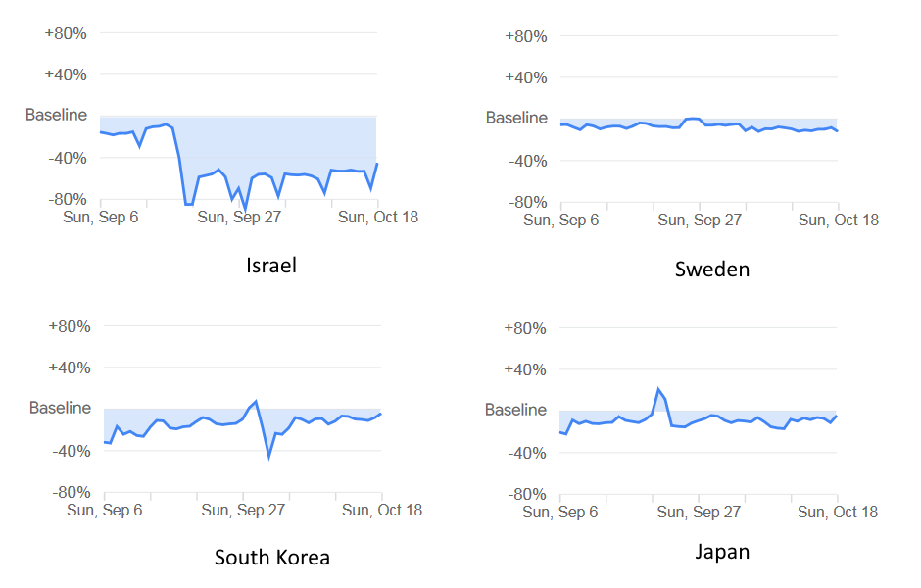Screen dimensions: 921x588
Task: Click Sun, Oct 18 date on Israel chart
Action: 378,217
